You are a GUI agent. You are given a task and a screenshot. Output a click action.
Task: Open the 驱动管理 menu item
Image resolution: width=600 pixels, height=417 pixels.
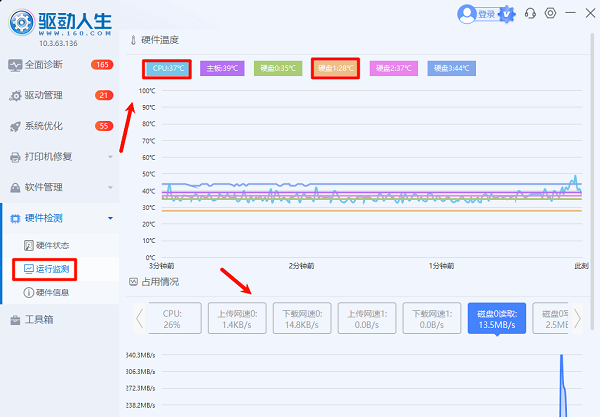tap(60, 96)
